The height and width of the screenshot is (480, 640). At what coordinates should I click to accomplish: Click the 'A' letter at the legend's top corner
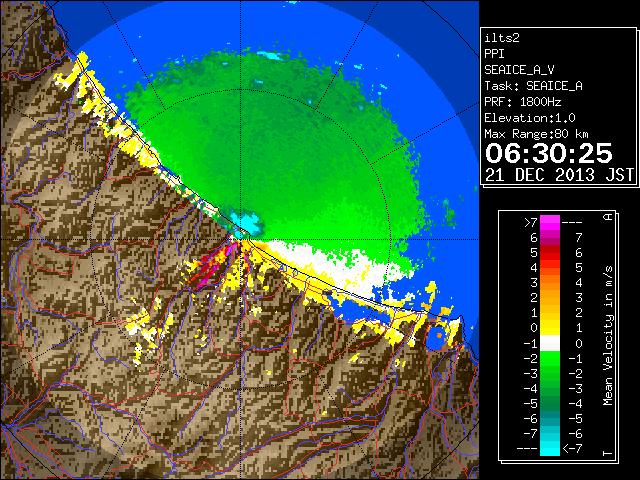tap(608, 217)
